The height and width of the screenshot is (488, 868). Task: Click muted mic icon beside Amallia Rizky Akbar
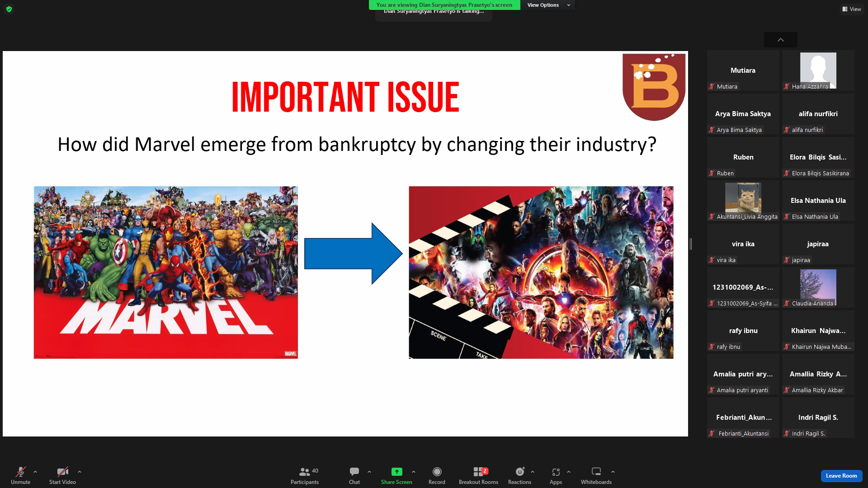click(x=787, y=390)
